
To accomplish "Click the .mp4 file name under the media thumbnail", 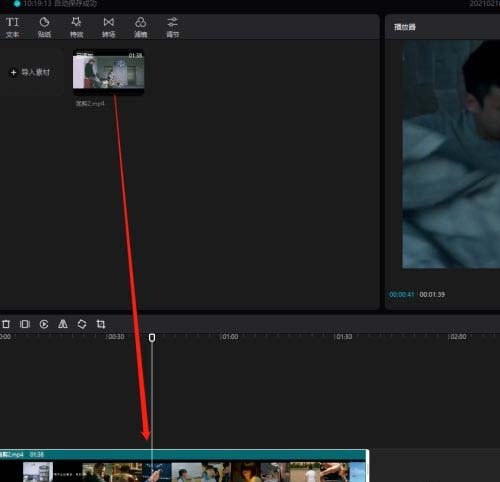I will [x=90, y=104].
